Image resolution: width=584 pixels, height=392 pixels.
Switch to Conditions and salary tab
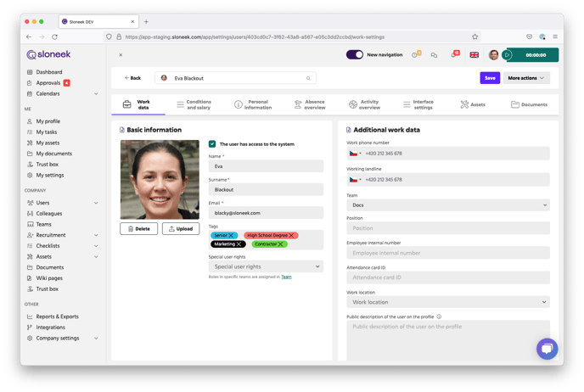tap(194, 104)
